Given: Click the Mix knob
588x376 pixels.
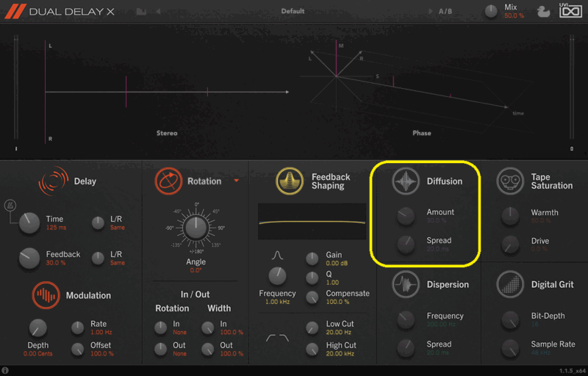Looking at the screenshot, I should [491, 11].
